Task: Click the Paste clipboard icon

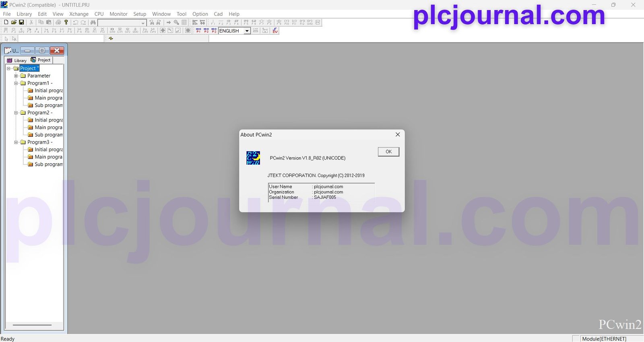Action: click(49, 23)
